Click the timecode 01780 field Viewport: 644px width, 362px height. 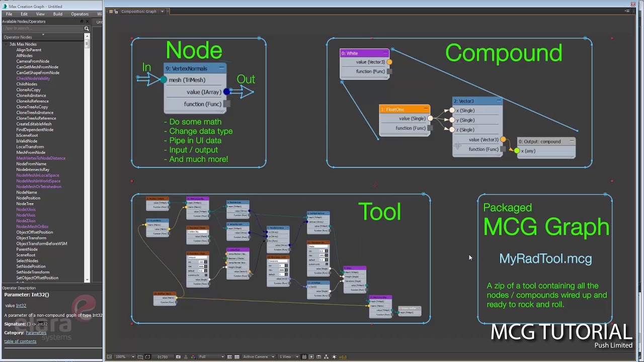tap(163, 357)
